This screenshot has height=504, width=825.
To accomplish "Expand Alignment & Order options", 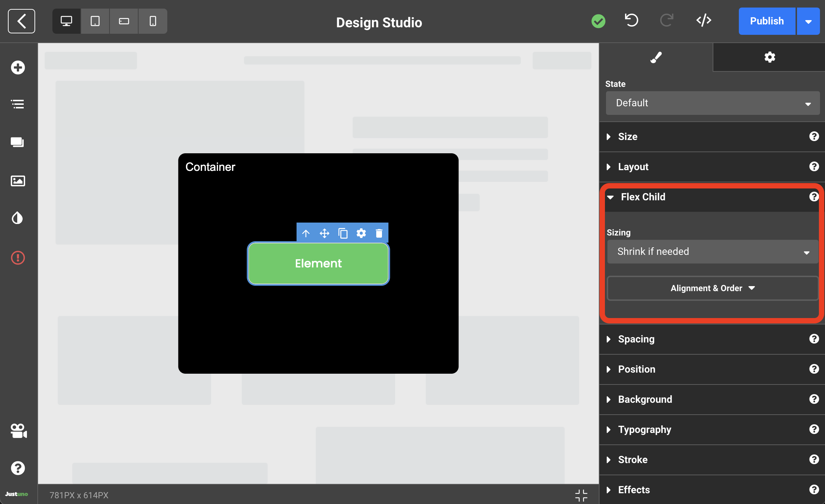I will [x=712, y=288].
